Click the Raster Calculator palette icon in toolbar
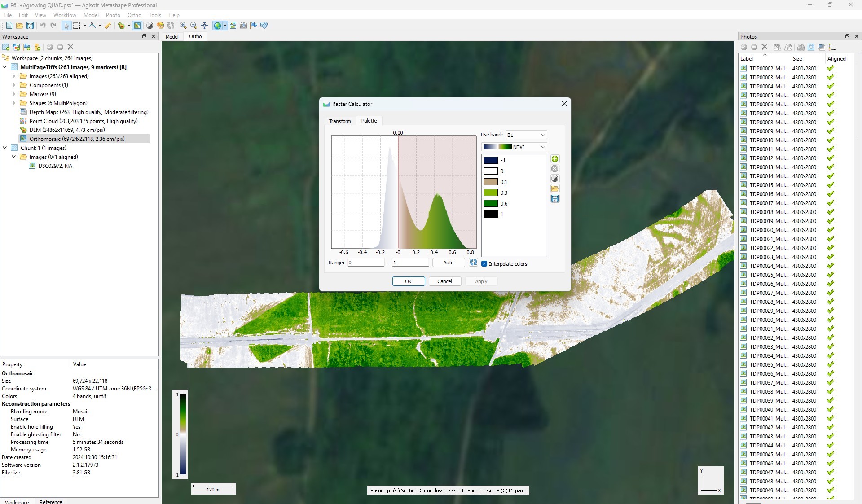The width and height of the screenshot is (862, 504). pos(160,26)
